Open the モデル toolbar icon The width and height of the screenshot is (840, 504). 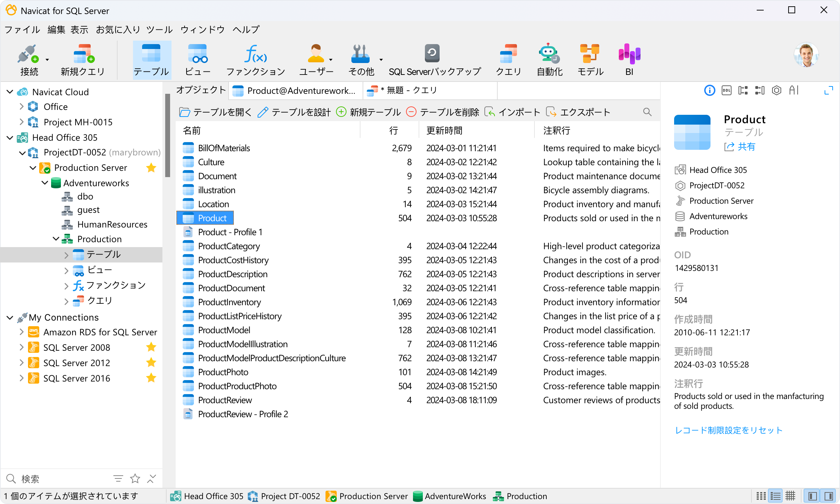pyautogui.click(x=590, y=60)
